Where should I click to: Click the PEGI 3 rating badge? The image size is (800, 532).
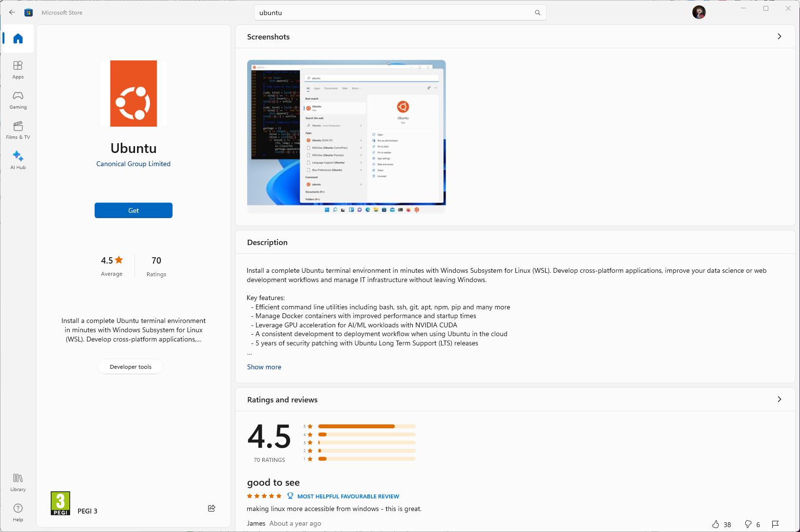pyautogui.click(x=60, y=503)
